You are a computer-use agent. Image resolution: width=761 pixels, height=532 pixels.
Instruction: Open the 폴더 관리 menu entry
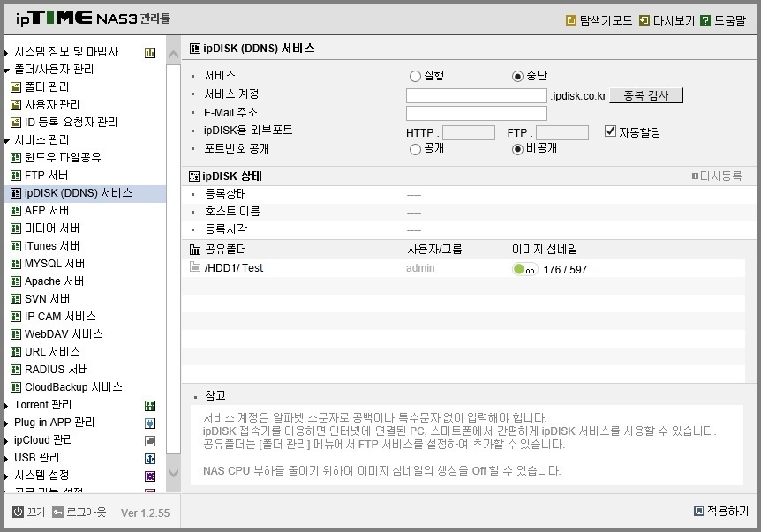(x=47, y=87)
